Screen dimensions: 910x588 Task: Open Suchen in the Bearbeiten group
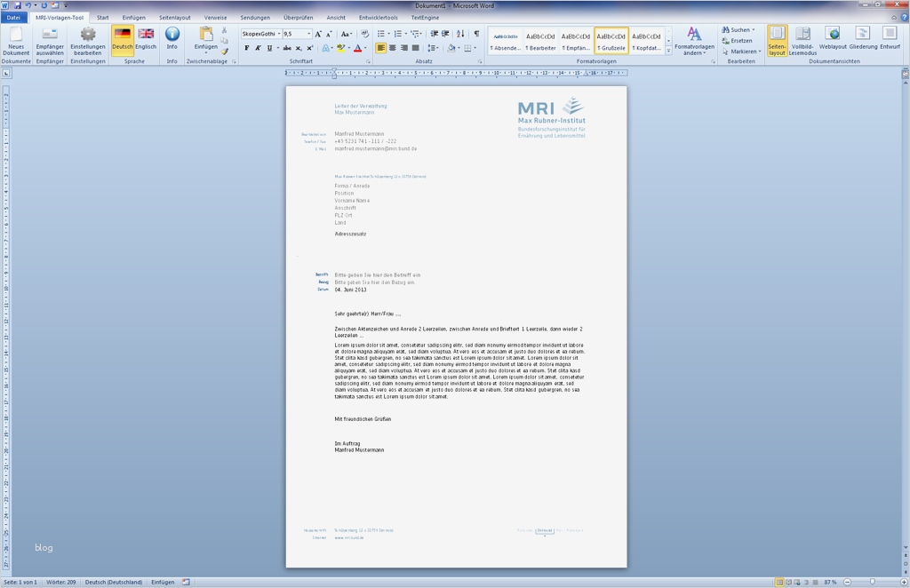click(737, 28)
